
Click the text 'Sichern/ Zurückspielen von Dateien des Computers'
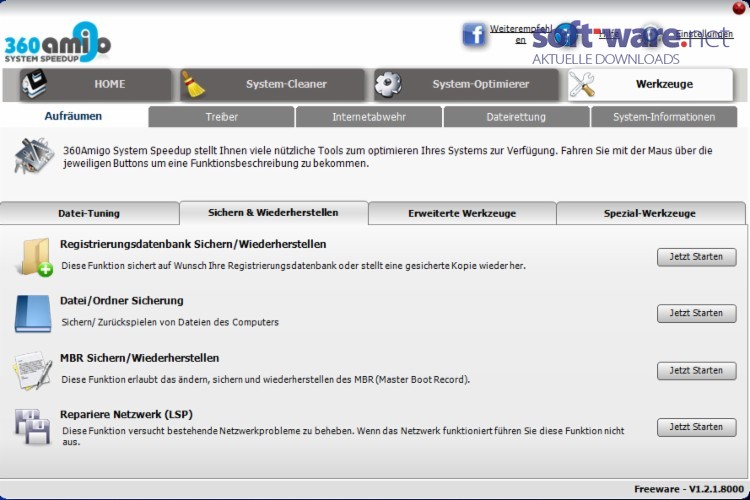[170, 322]
